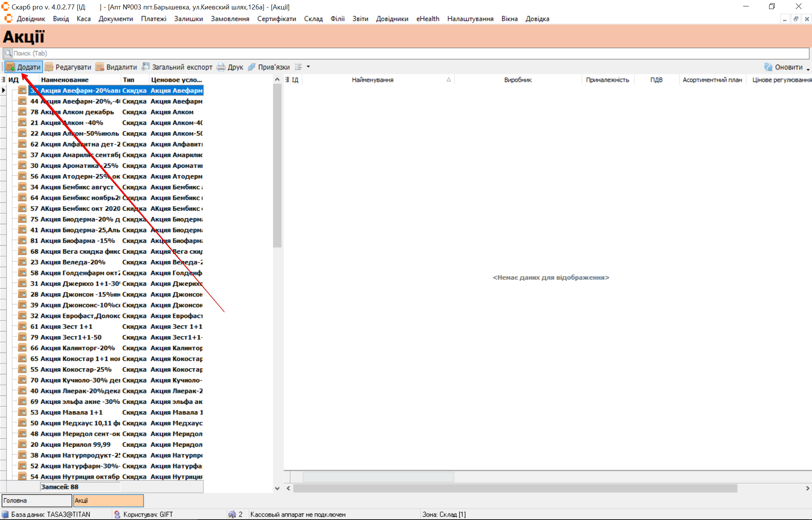Image resolution: width=812 pixels, height=520 pixels.
Task: Click the Друк printer icon
Action: pos(221,67)
